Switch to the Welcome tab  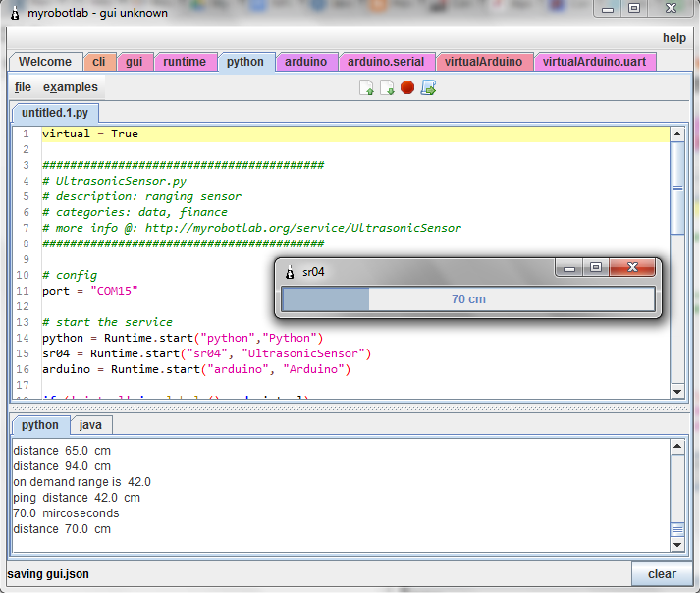coord(45,62)
